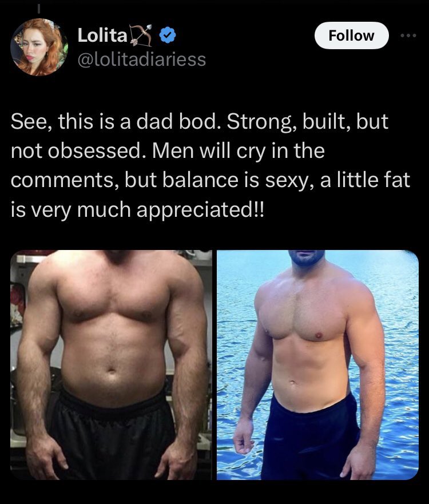Click 'Strong, built, but' in the post
The height and width of the screenshot is (504, 429).
pyautogui.click(x=308, y=121)
